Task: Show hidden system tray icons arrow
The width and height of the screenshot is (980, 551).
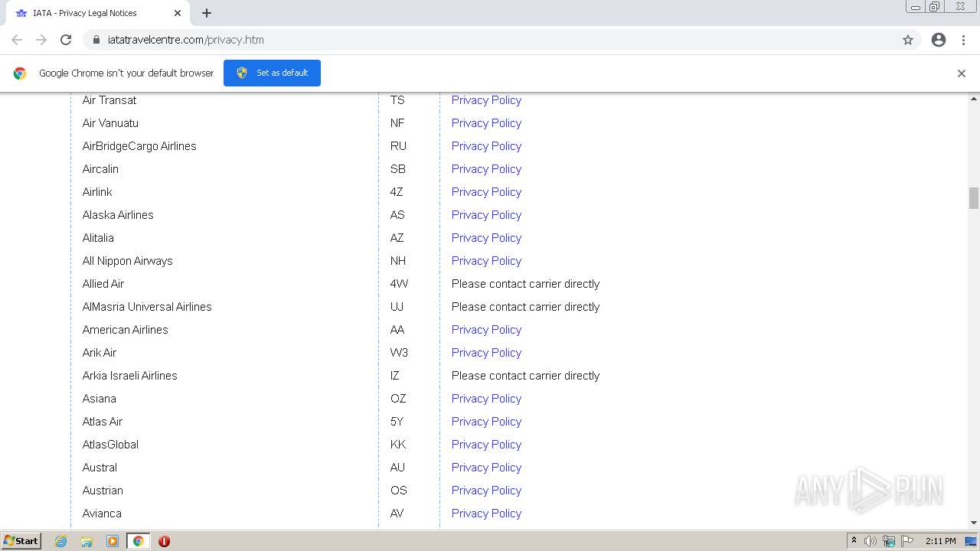Action: tap(854, 541)
